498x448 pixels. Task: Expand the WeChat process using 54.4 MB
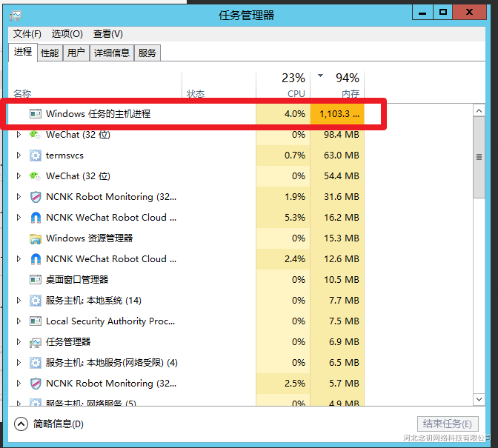coord(19,175)
